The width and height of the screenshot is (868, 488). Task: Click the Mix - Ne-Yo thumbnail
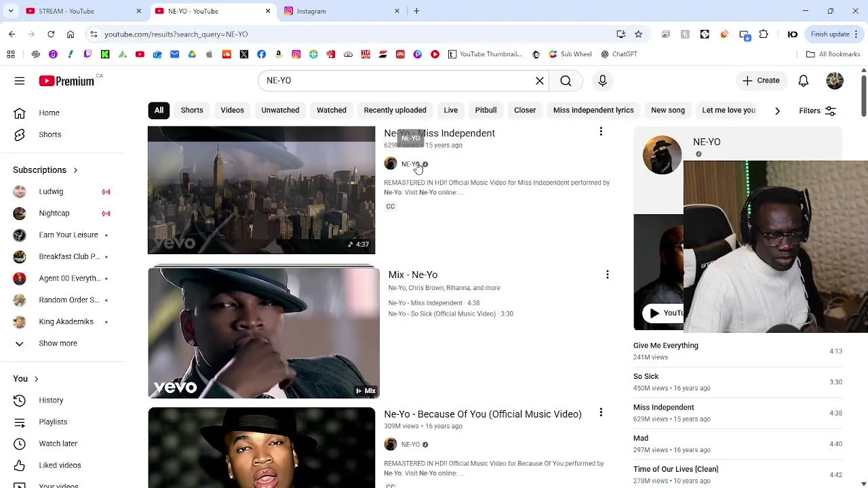(264, 333)
